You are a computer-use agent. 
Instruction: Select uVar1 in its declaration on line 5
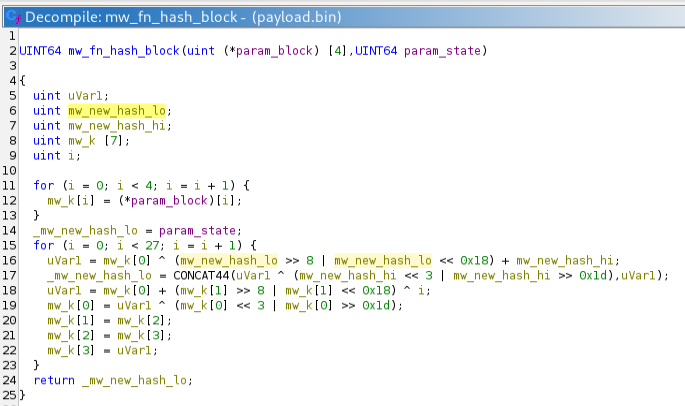coord(85,95)
